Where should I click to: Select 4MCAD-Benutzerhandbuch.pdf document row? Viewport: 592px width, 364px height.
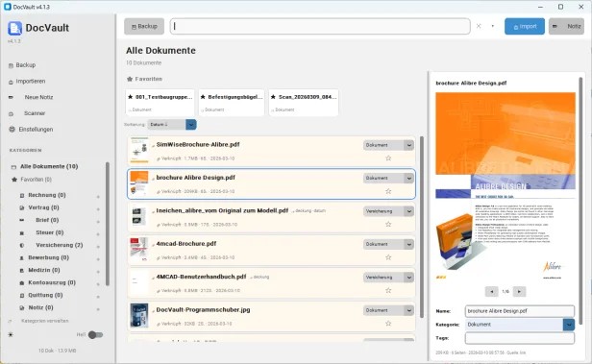click(x=271, y=283)
